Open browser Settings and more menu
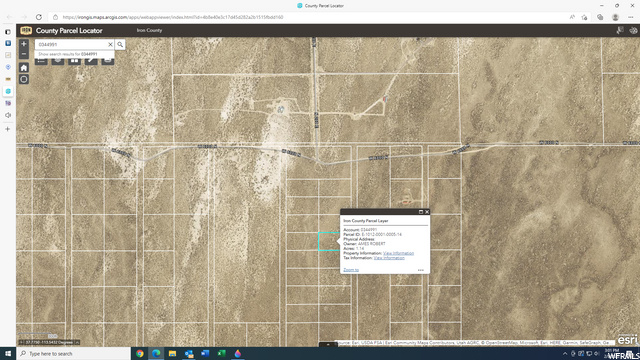Screen dimensions: 640x360 pyautogui.click(x=631, y=17)
